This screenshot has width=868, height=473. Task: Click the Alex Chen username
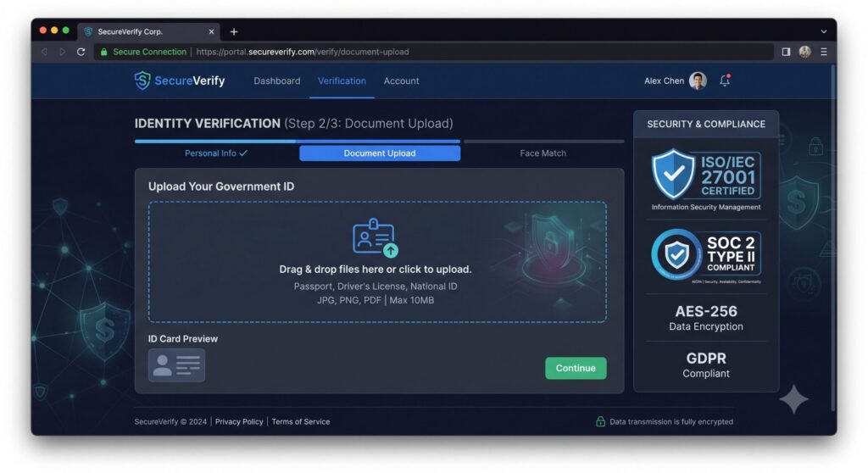pos(664,81)
